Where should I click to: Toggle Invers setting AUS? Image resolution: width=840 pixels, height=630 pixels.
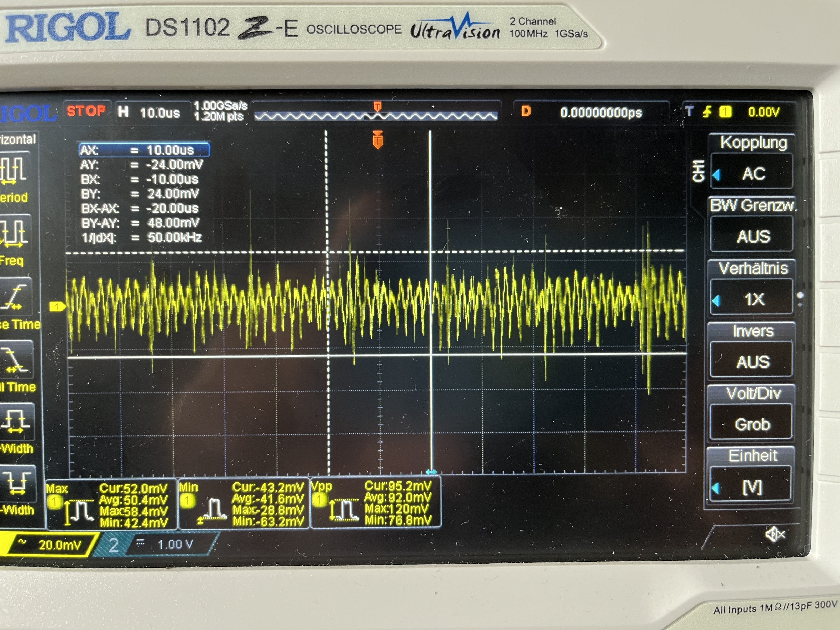[x=753, y=361]
